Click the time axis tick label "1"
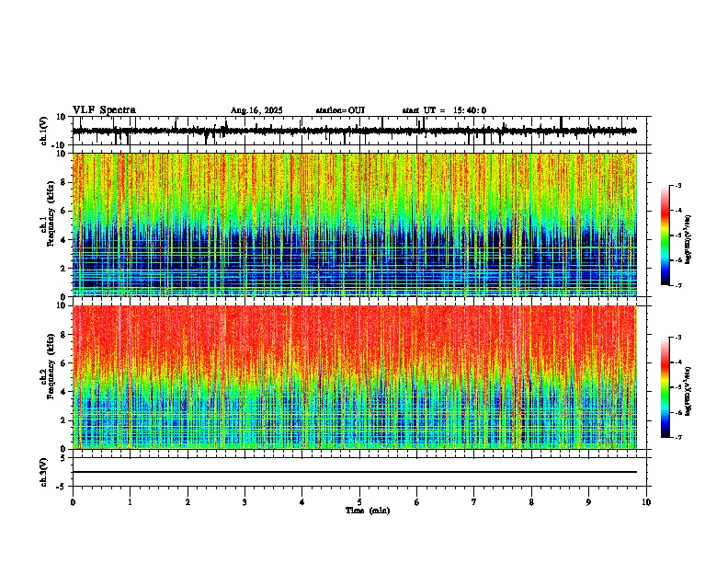Image resolution: width=728 pixels, height=563 pixels. pos(130,502)
